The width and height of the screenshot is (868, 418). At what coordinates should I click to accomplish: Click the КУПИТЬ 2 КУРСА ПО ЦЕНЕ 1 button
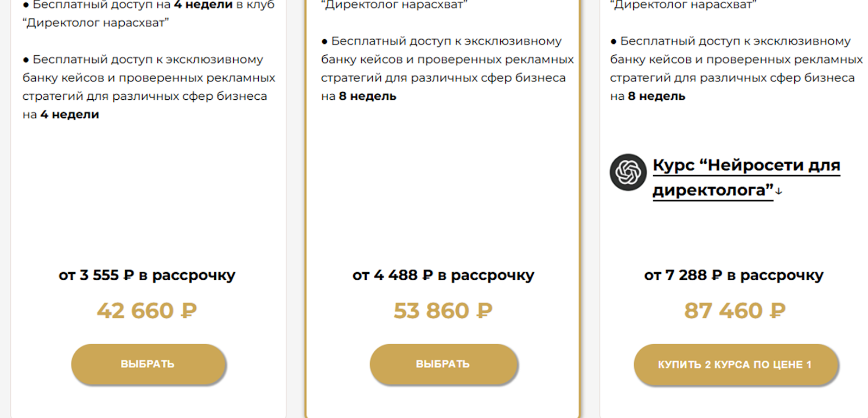tap(735, 364)
